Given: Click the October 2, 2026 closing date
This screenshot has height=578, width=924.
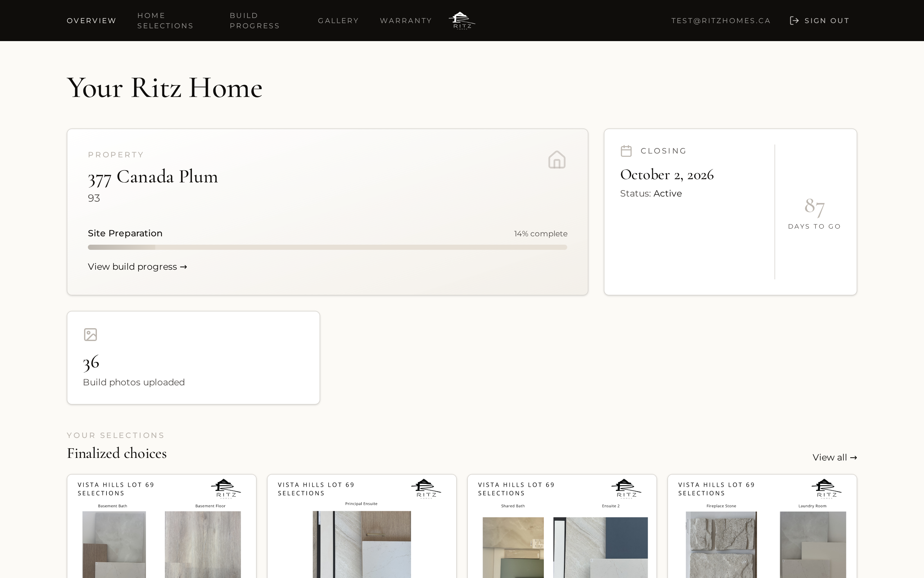Looking at the screenshot, I should point(667,175).
